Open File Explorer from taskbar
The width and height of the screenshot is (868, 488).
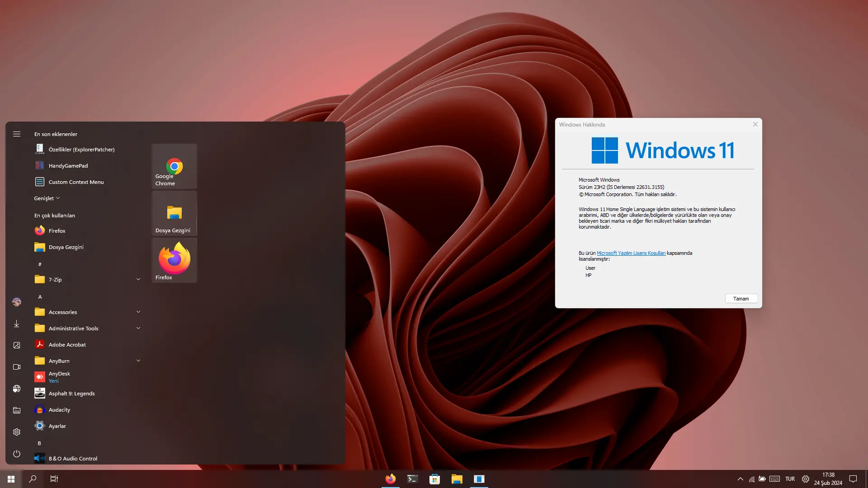tap(457, 479)
